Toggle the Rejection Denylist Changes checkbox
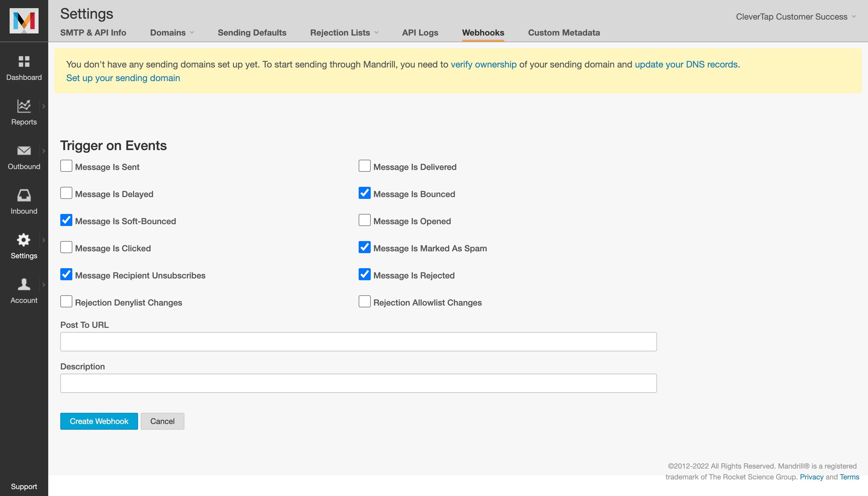 click(66, 301)
